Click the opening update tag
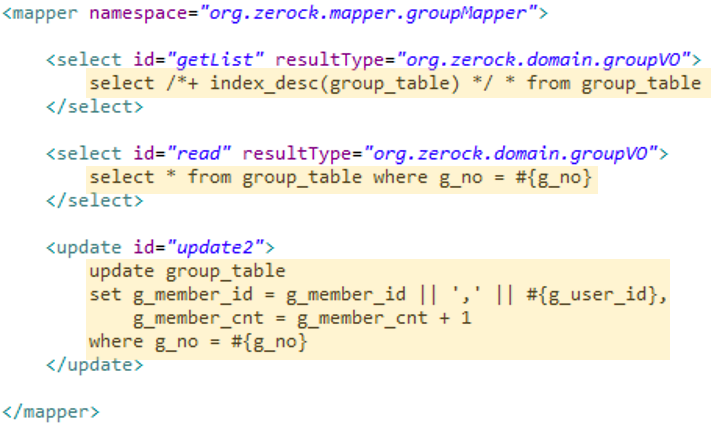Screen dimensions: 711x427 [x=161, y=247]
